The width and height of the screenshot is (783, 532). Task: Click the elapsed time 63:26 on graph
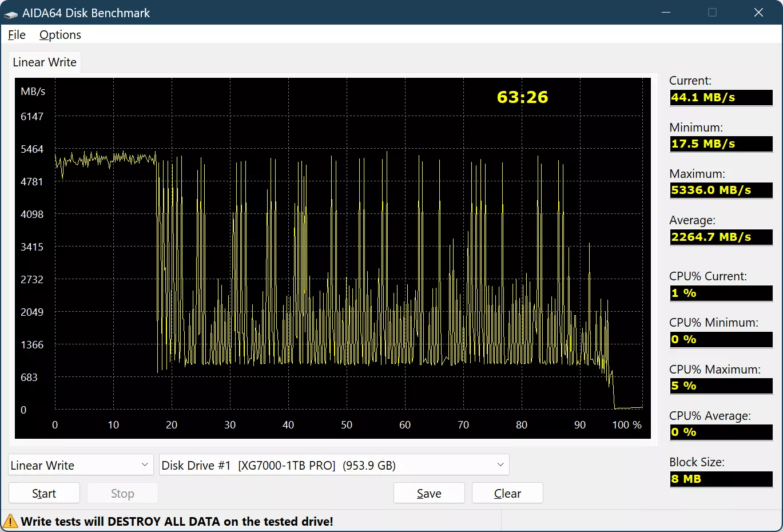pyautogui.click(x=522, y=97)
